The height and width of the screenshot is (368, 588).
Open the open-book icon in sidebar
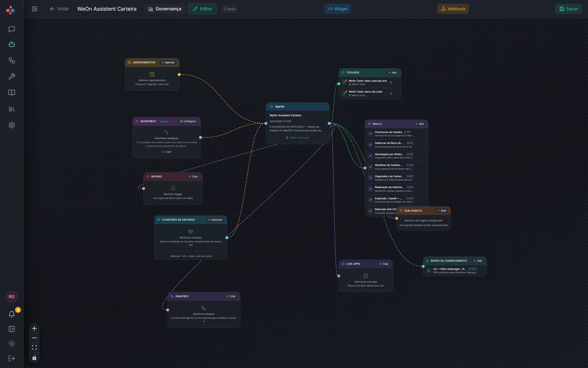coord(12,93)
